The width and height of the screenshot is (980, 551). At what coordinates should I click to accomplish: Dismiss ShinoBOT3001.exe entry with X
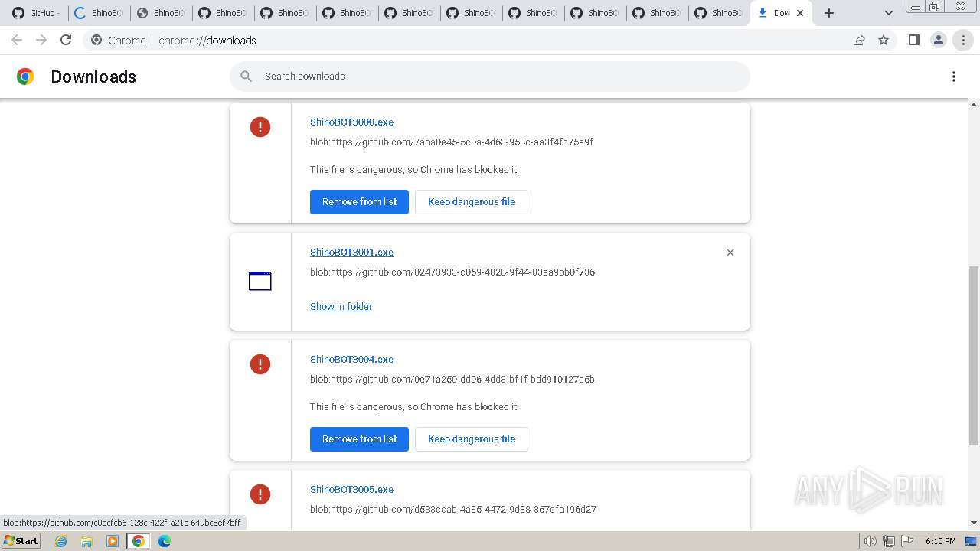[730, 253]
